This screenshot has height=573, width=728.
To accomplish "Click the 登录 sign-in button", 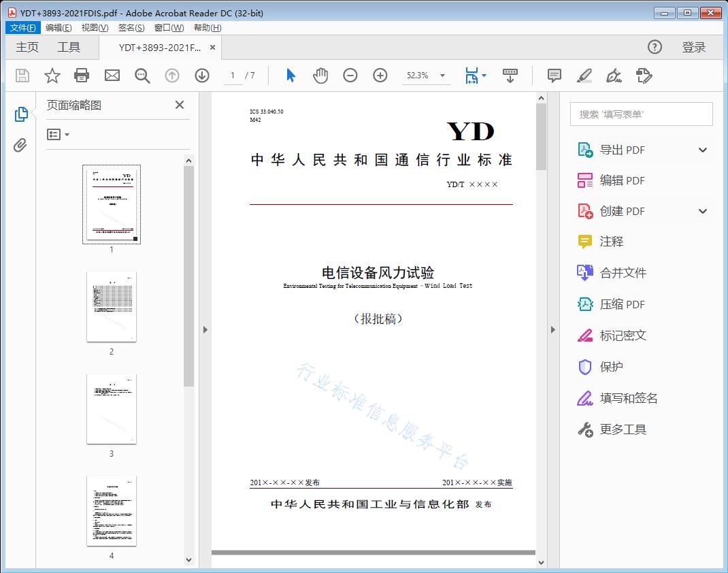I will click(694, 47).
